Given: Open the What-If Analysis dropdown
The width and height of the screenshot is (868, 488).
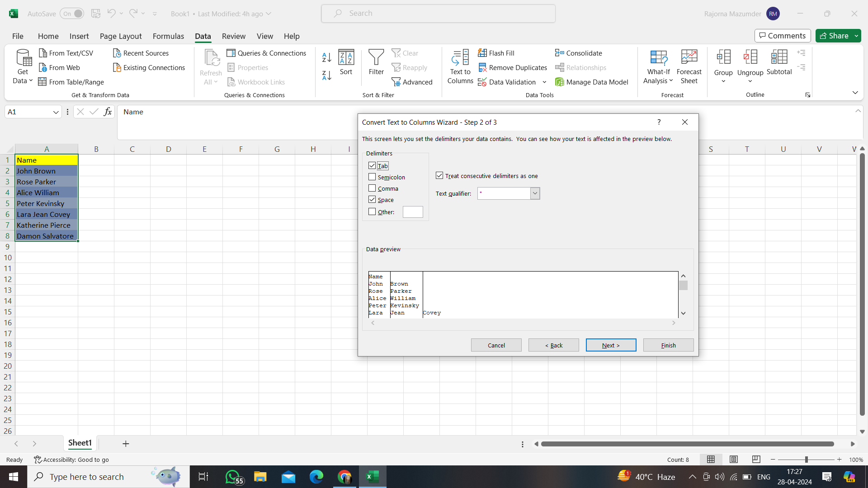Looking at the screenshot, I should (x=658, y=67).
